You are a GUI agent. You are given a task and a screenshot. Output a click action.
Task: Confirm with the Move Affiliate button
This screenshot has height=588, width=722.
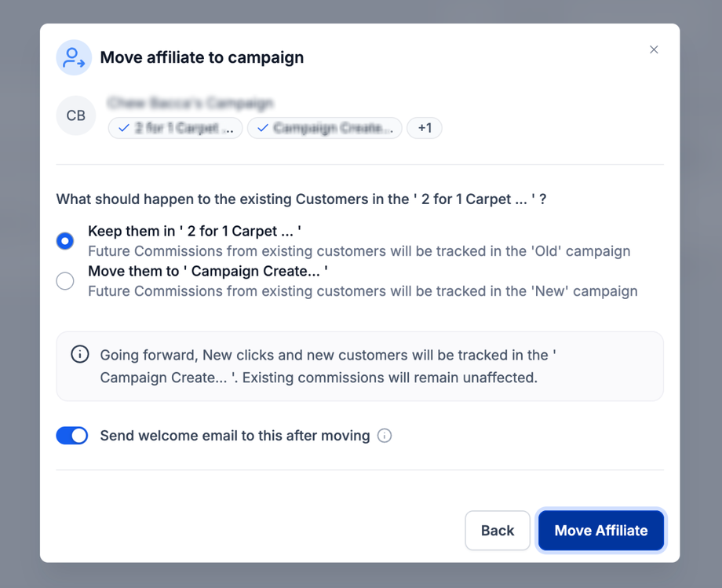[x=601, y=531]
